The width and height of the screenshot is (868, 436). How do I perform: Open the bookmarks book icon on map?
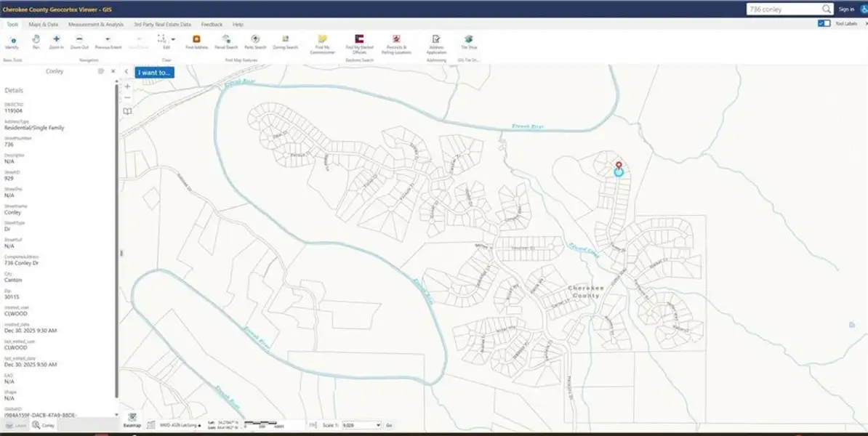point(127,111)
